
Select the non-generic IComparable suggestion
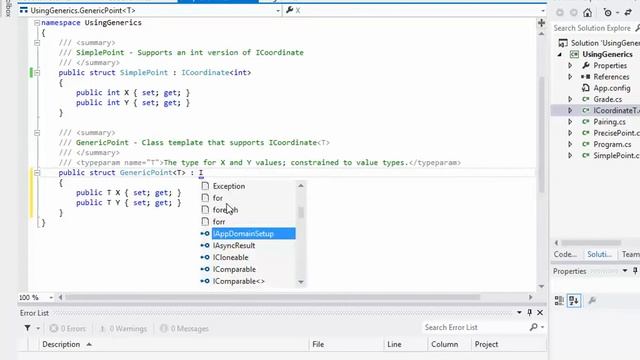point(234,269)
